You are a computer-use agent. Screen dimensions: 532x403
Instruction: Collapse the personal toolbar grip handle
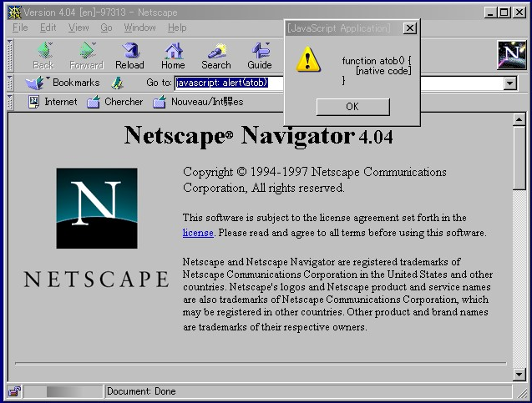(x=10, y=102)
